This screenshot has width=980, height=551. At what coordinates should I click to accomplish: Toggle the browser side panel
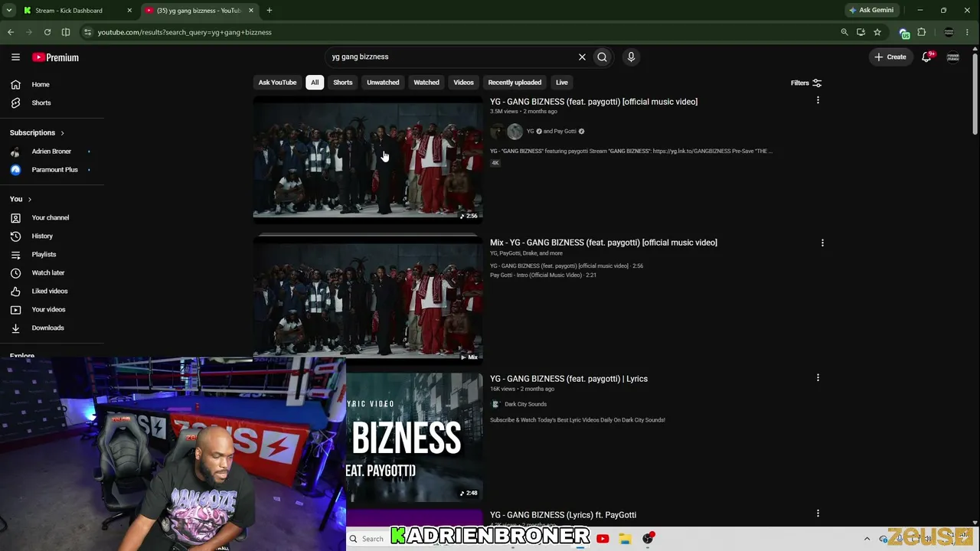(x=66, y=32)
